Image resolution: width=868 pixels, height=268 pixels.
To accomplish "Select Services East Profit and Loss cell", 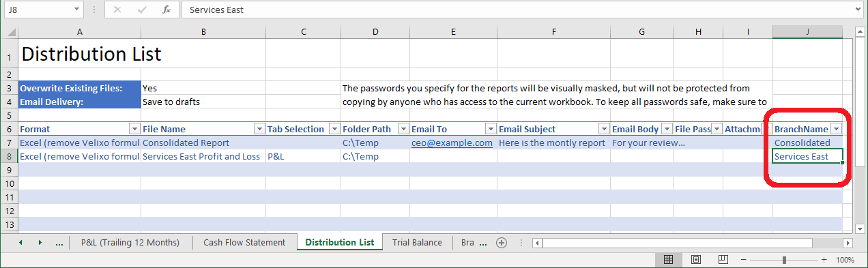I will click(203, 156).
